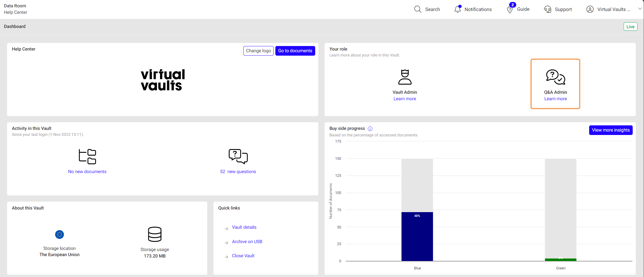The image size is (644, 277).
Task: Click the storage usage database icon
Action: click(x=155, y=234)
